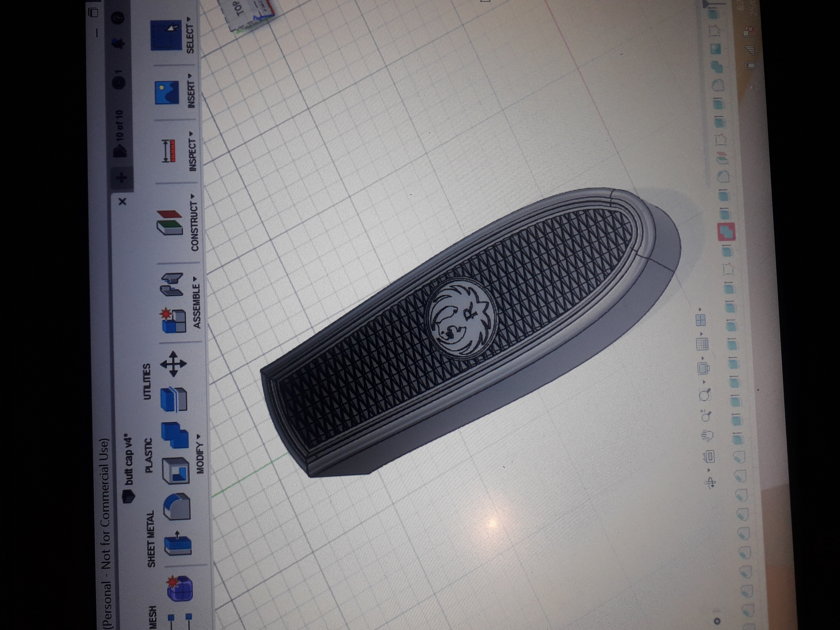Switch to the PLASTIC tab
Viewport: 840px width, 630px height.
[149, 455]
